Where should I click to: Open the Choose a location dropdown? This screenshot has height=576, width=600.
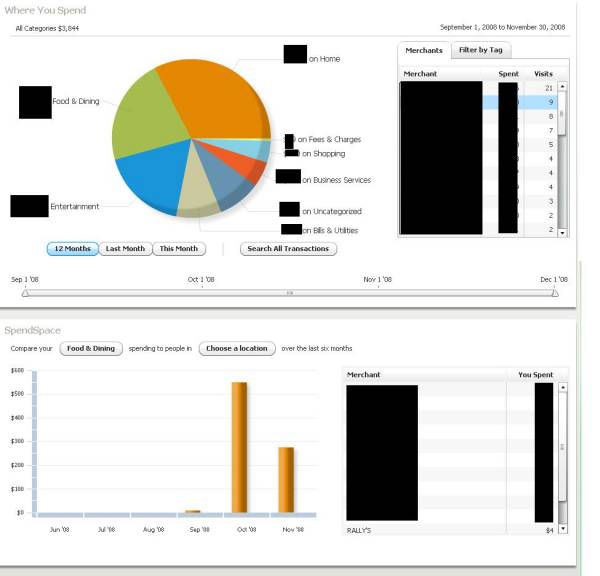click(x=238, y=349)
